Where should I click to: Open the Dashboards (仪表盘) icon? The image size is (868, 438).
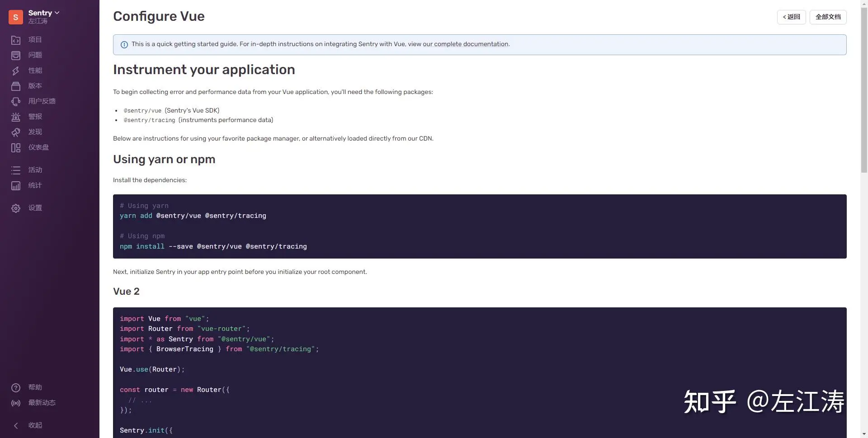[x=16, y=148]
